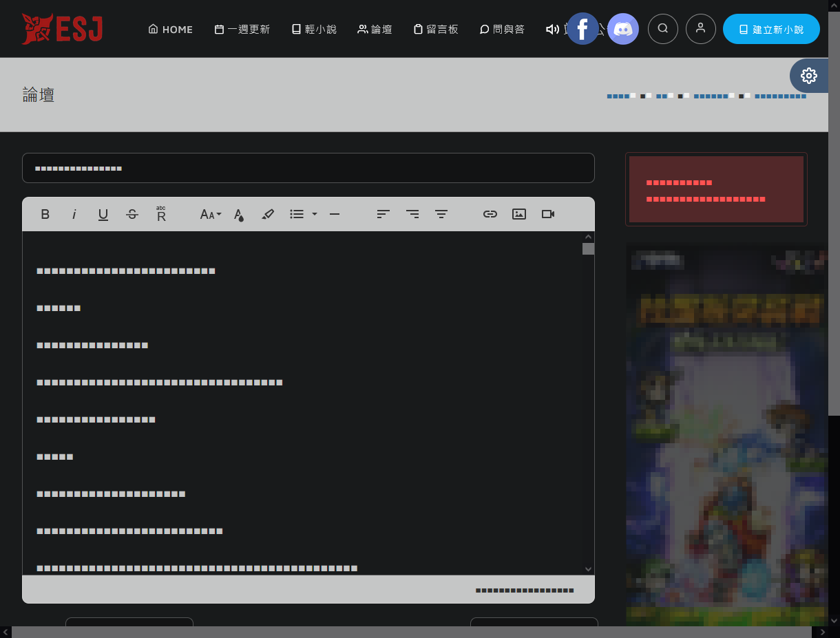
Task: Go to the 輕小說 menu
Action: point(314,29)
